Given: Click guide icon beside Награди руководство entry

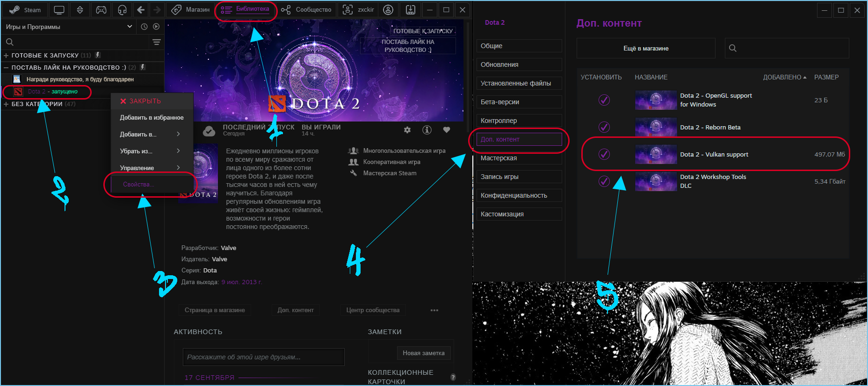Looking at the screenshot, I should pos(17,79).
